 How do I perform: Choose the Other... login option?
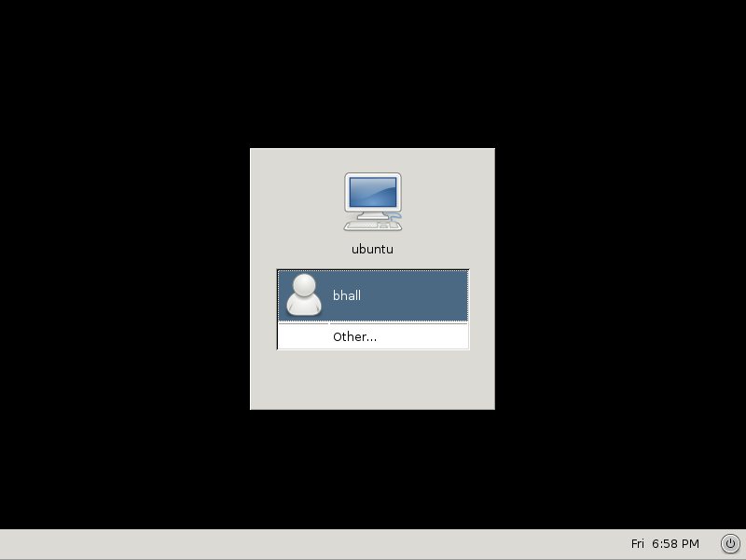[373, 336]
